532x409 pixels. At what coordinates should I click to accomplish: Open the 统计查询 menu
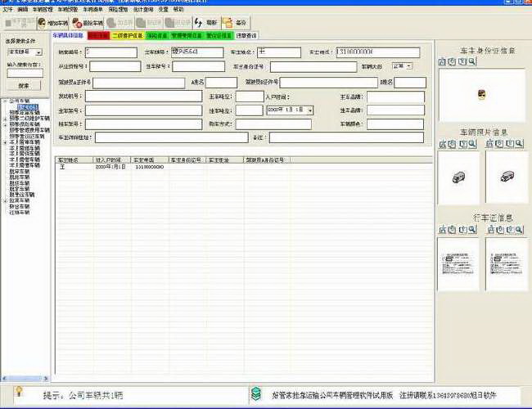point(143,10)
